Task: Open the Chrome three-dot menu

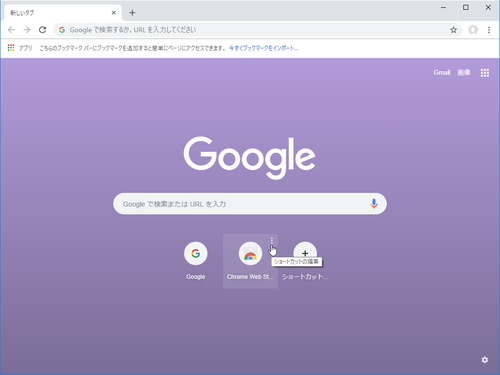Action: click(x=489, y=30)
